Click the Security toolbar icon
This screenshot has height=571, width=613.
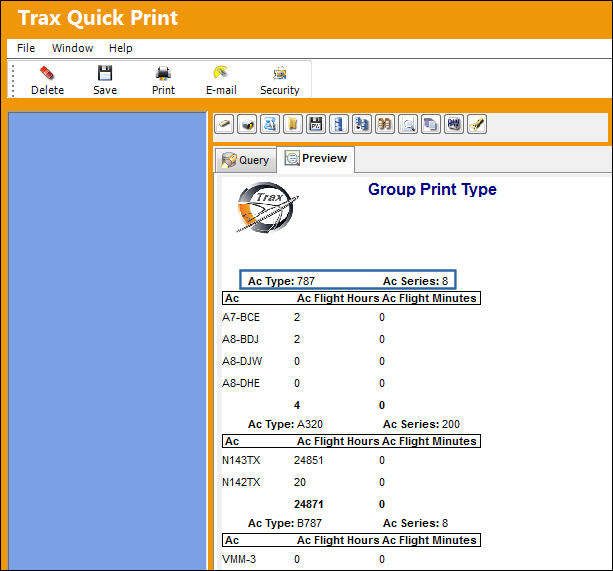click(x=280, y=73)
